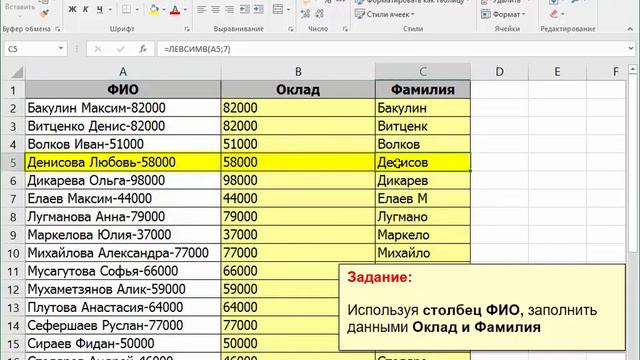This screenshot has width=640, height=360.
Task: Open Font group dialog launcher
Action: (x=187, y=29)
